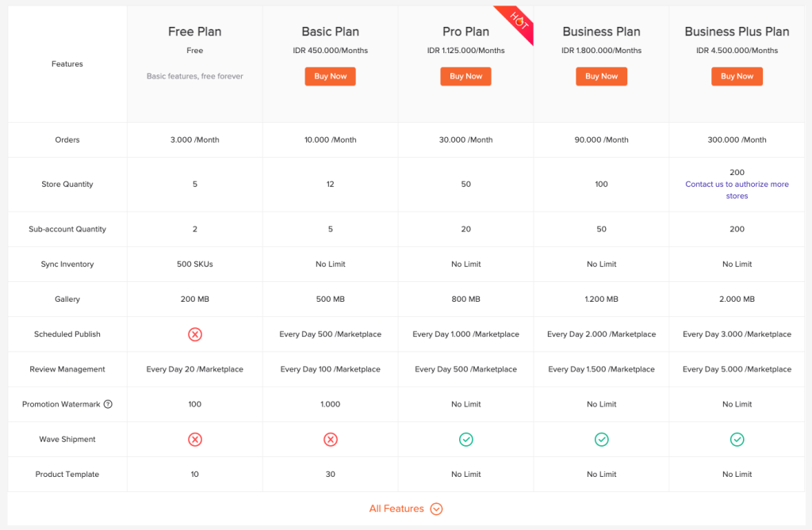Open Contact us to authorize more stores link
This screenshot has height=530, width=812.
tap(737, 190)
